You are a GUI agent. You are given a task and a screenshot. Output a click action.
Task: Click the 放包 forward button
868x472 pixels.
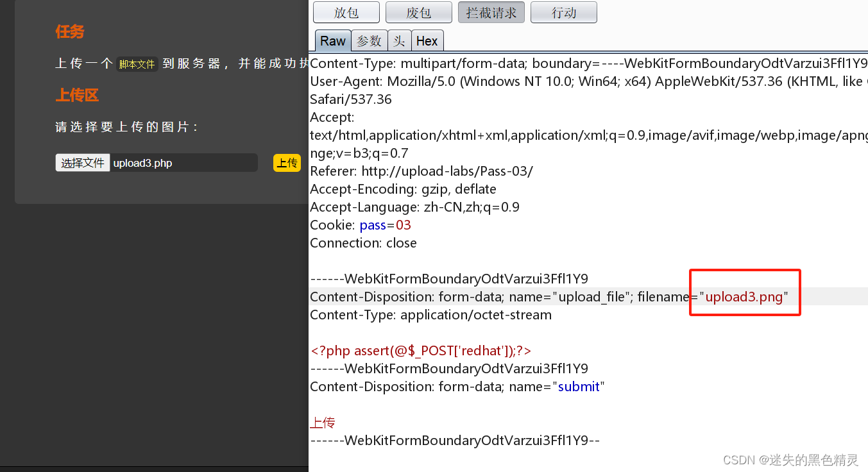click(x=346, y=12)
